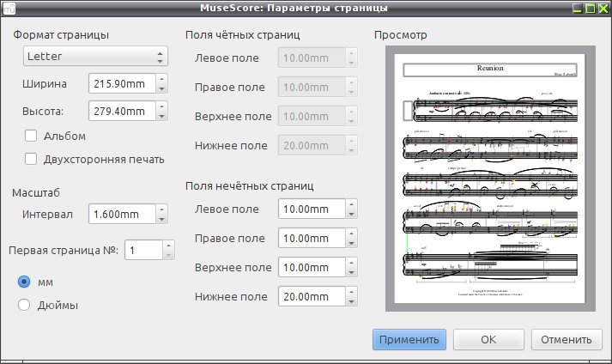Select the Дюймы radio button

pos(24,305)
